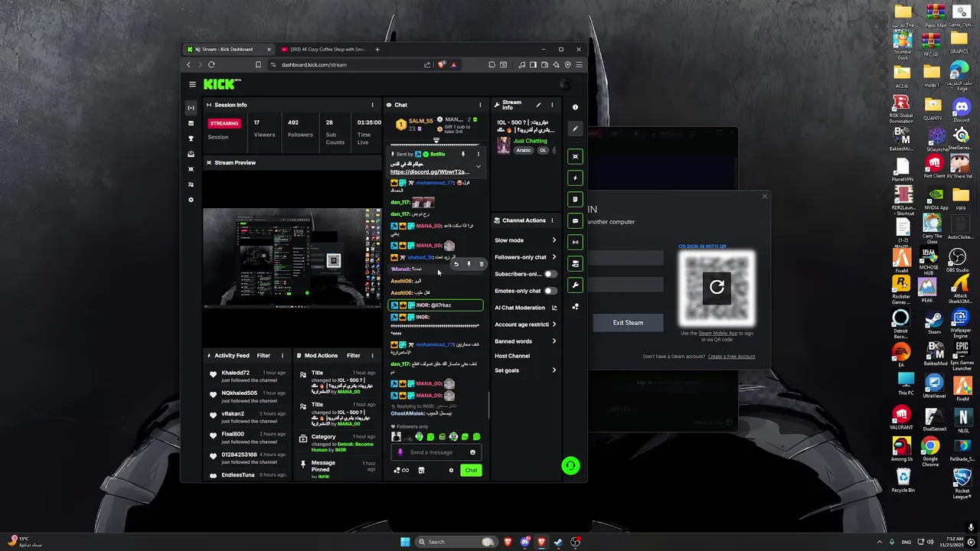Open the Stream section in left sidebar
Screen dimensions: 980x551
pos(191,108)
